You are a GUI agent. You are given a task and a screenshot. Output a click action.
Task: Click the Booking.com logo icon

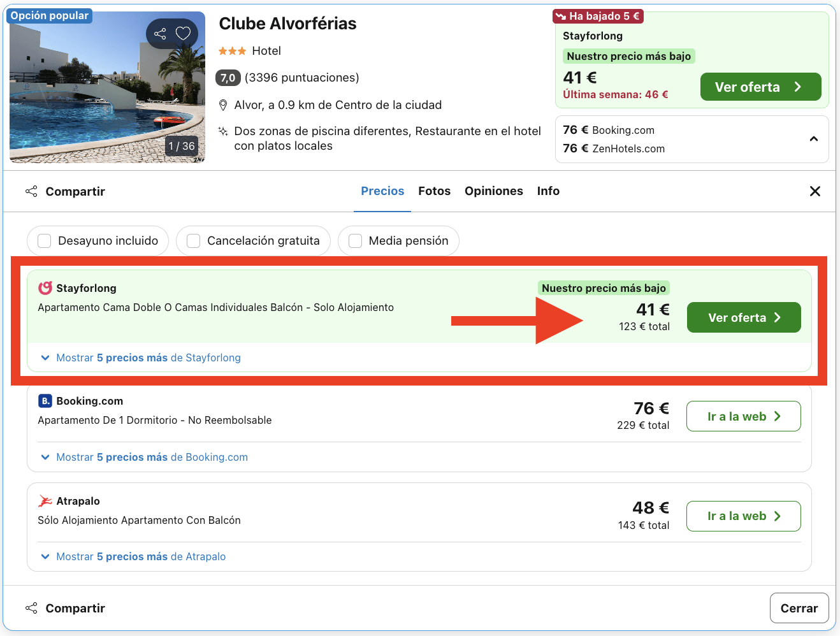pos(44,401)
